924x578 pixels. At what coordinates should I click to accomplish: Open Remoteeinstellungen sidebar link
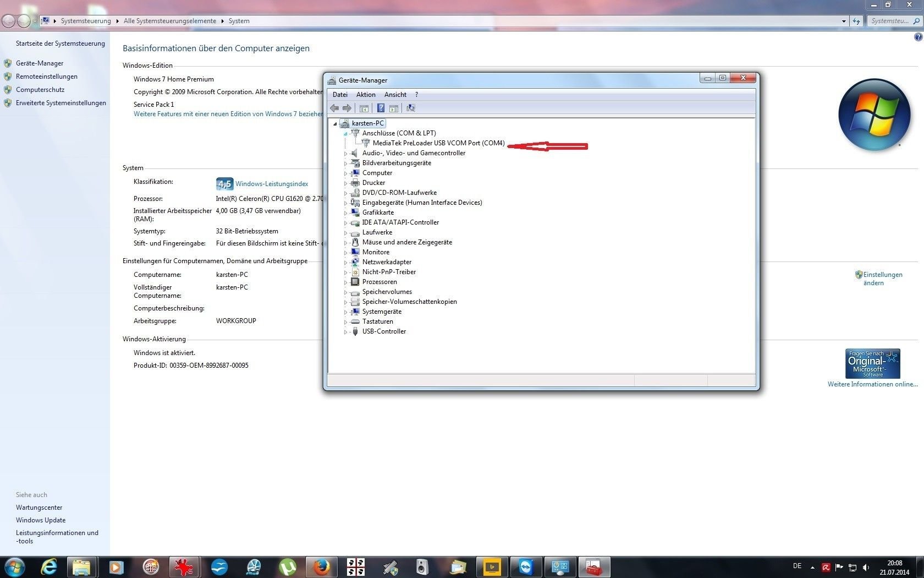tap(47, 77)
